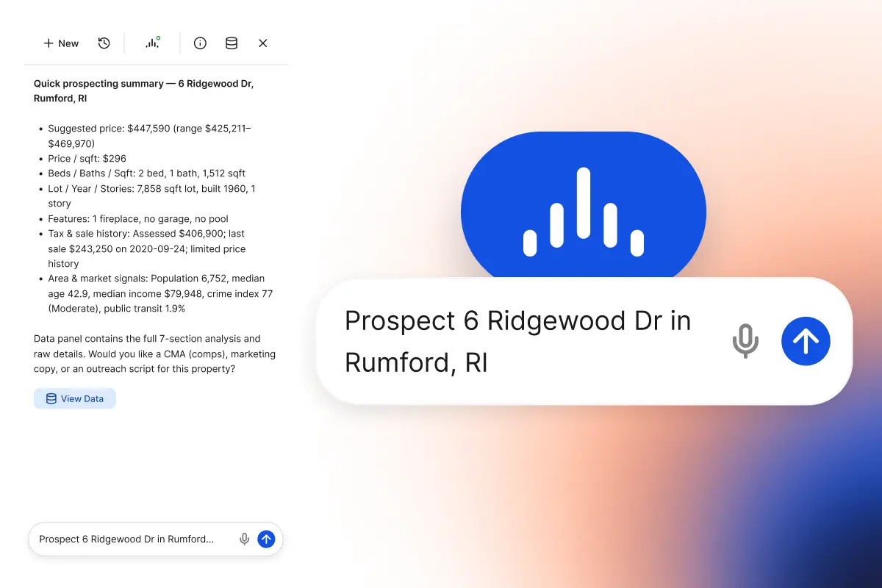Image resolution: width=882 pixels, height=588 pixels.
Task: Close the assistant panel with X
Action: (x=263, y=43)
